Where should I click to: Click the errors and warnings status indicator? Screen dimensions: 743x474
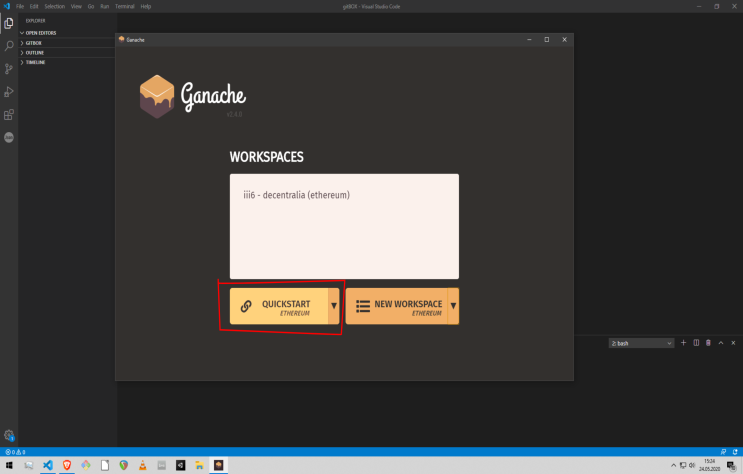click(15, 452)
